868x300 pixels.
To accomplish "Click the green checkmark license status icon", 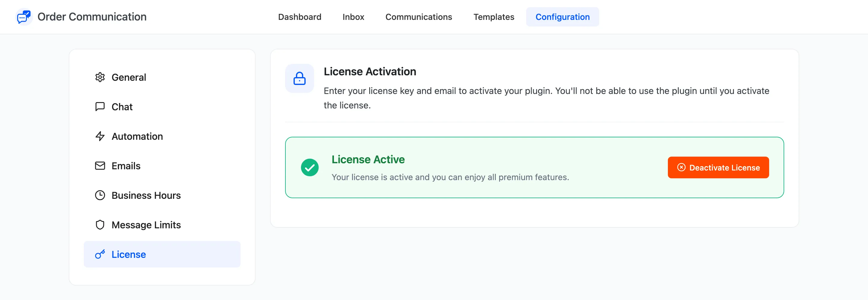I will coord(310,167).
